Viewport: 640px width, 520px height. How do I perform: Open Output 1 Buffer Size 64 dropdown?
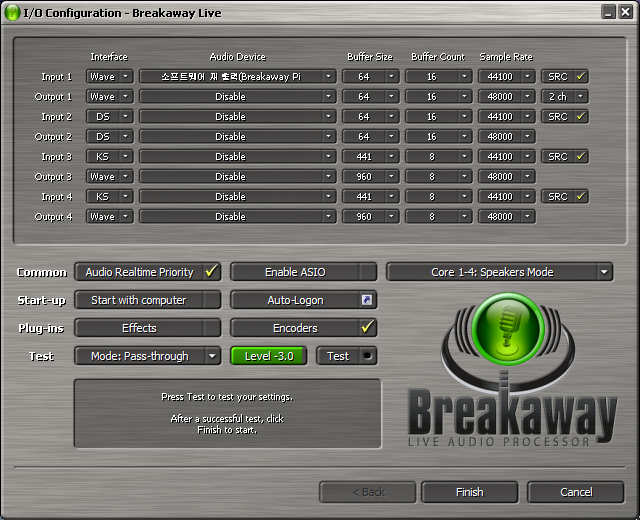click(370, 96)
